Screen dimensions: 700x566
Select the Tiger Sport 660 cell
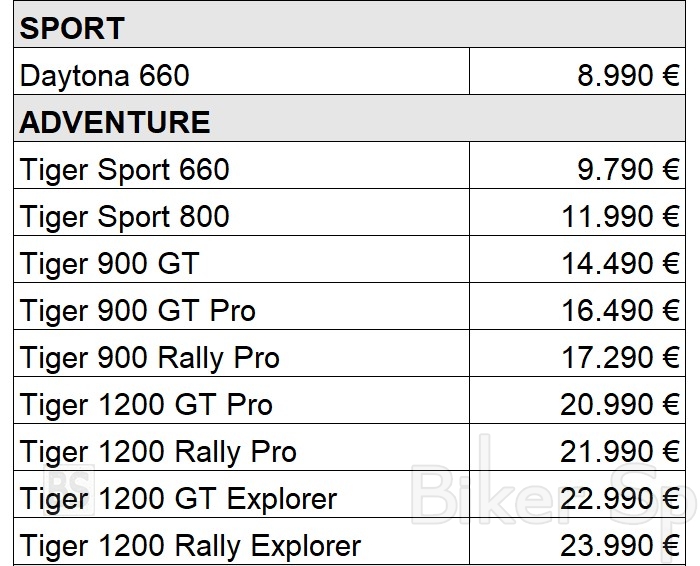124,170
